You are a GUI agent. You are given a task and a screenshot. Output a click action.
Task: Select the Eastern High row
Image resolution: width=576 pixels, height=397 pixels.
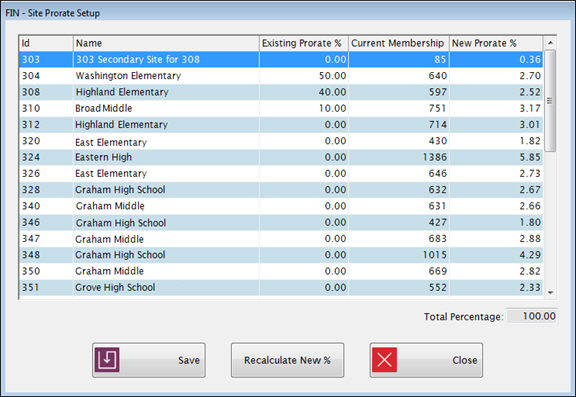coord(281,157)
